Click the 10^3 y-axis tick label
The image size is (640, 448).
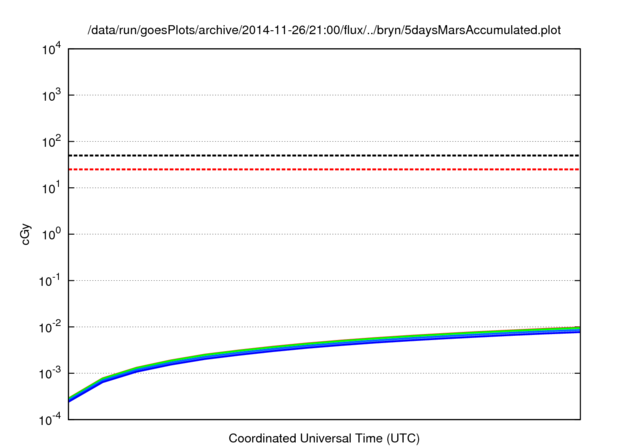pos(51,95)
